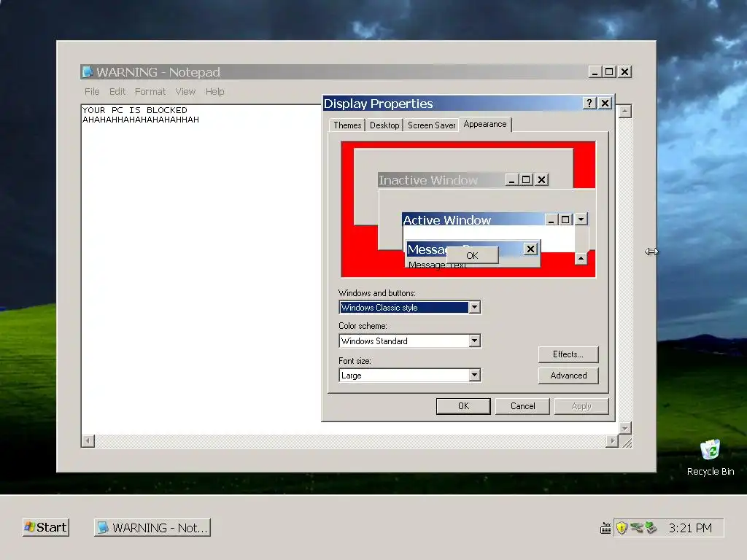Click the 'AHAHAHHAHAHAHAHAHHAH' text line in Notepad
The image size is (747, 560).
pyautogui.click(x=141, y=120)
